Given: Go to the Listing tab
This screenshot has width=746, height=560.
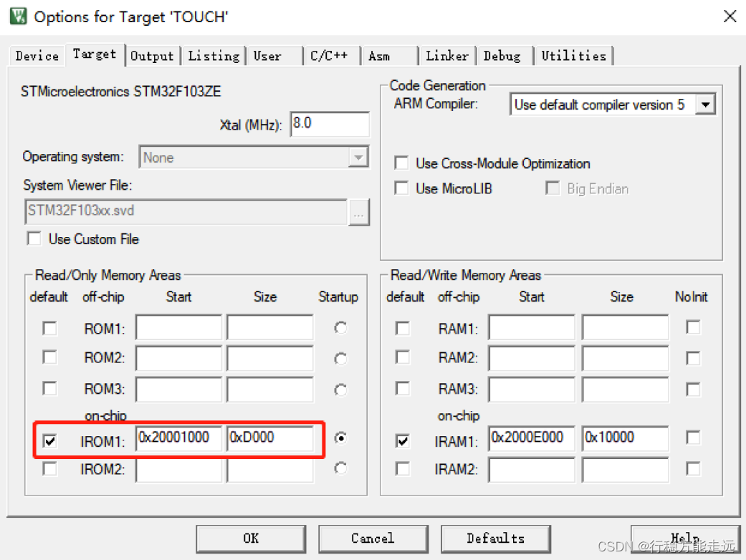Looking at the screenshot, I should 214,56.
